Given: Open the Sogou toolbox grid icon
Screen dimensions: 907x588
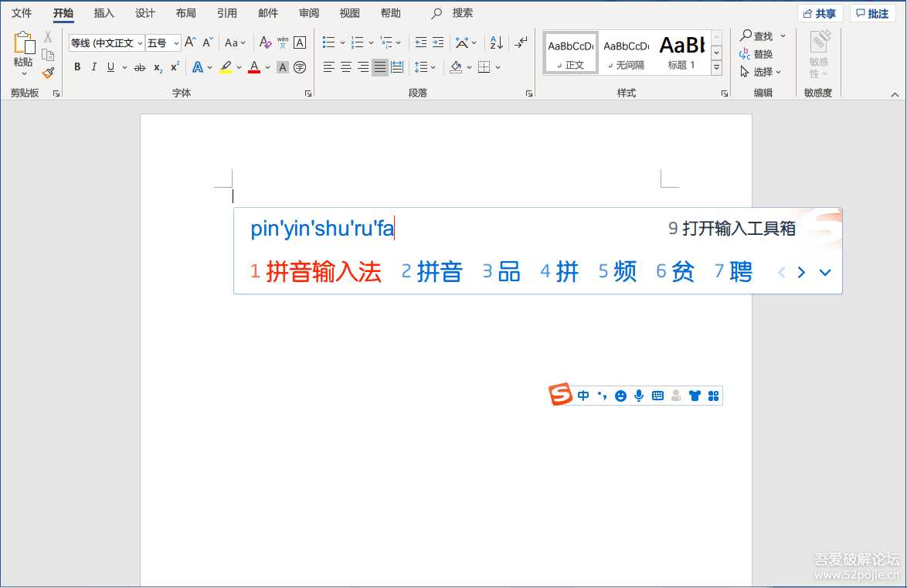Looking at the screenshot, I should coord(713,396).
